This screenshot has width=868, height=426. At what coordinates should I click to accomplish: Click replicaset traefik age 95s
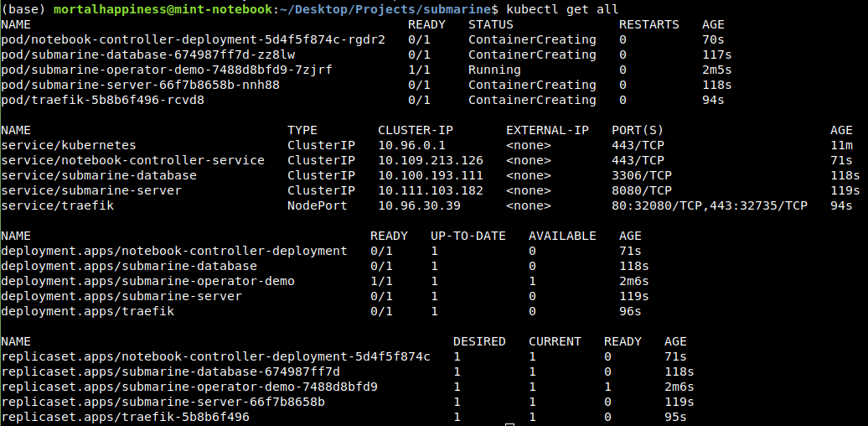tap(675, 417)
